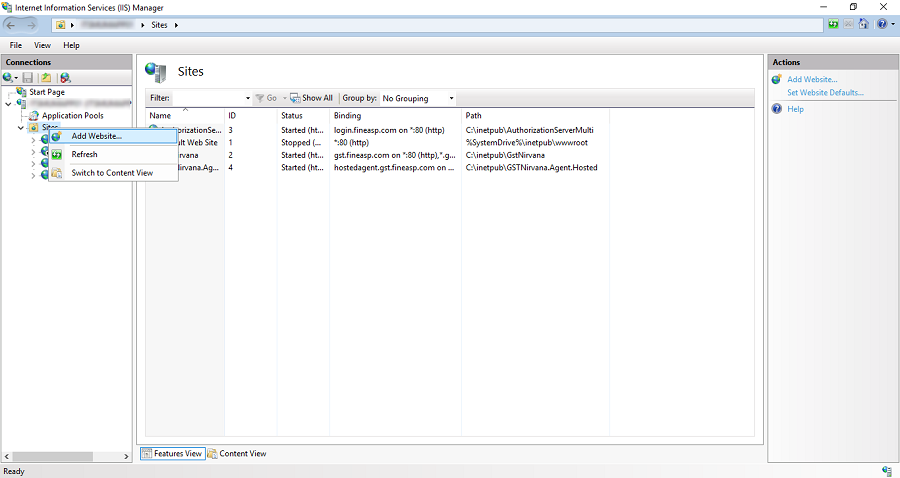Click the Back navigation arrow

pyautogui.click(x=11, y=25)
